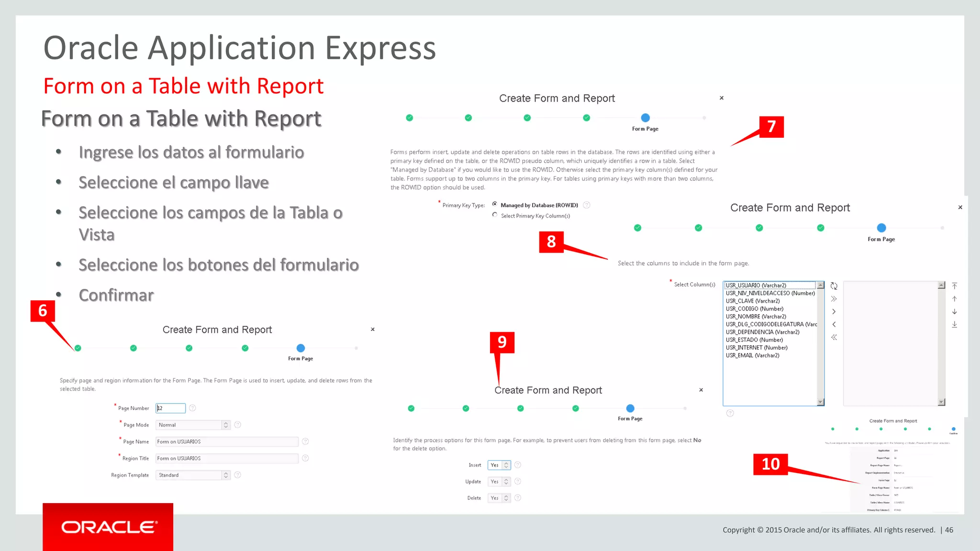
Task: Click scroll-up arrow of the available columns list
Action: 821,285
